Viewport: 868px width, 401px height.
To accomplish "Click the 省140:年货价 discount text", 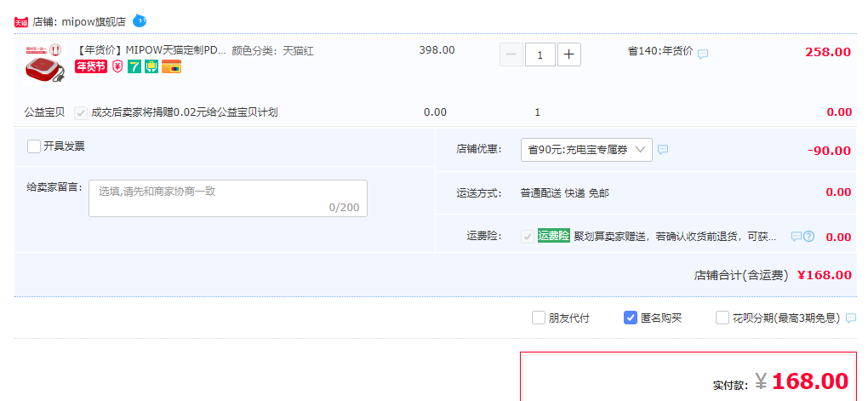I will (x=660, y=51).
